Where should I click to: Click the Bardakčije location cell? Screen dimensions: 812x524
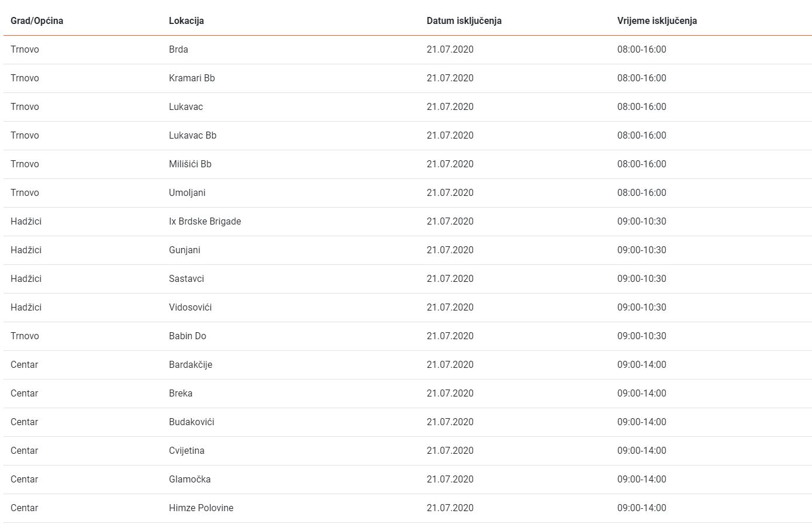click(190, 364)
